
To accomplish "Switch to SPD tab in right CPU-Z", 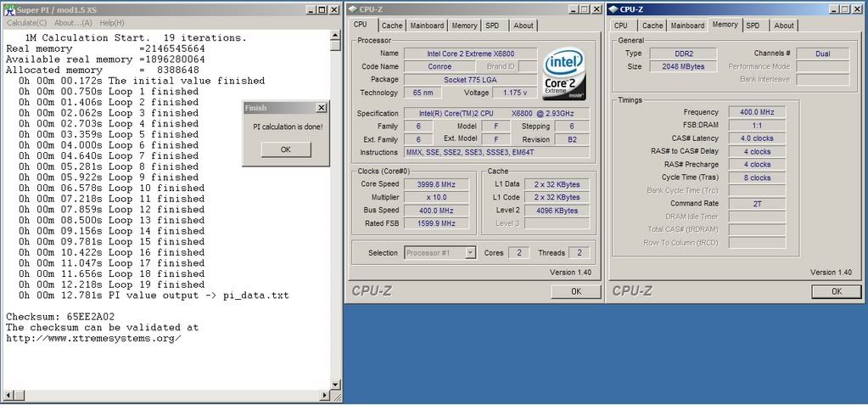I will [753, 25].
